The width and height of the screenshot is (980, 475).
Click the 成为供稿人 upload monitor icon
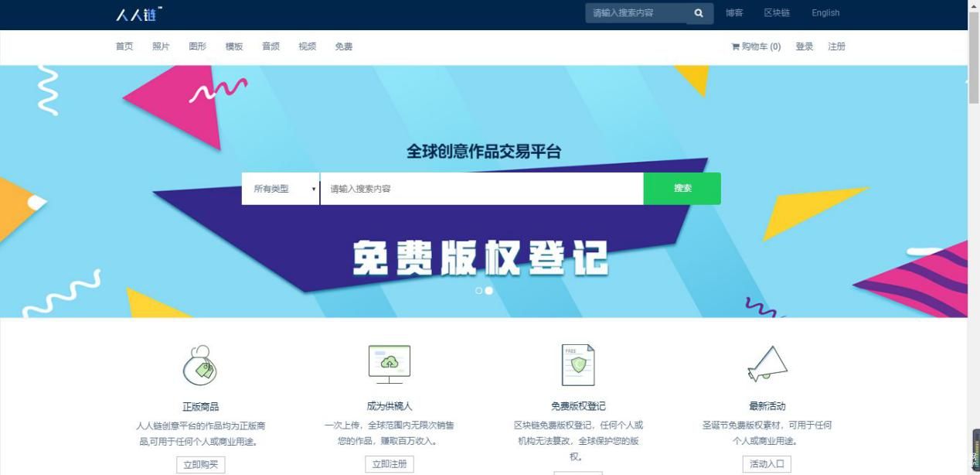389,364
